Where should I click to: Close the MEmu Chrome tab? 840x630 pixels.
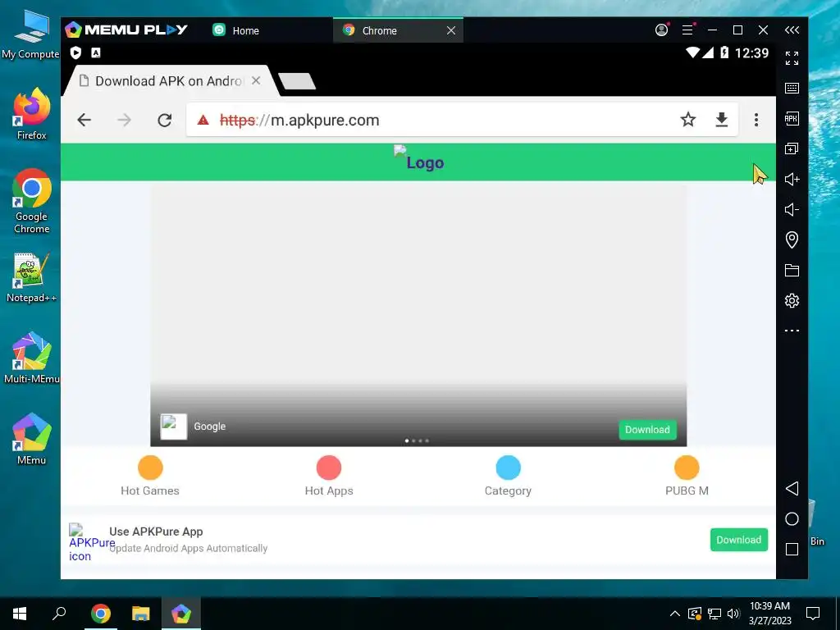pos(451,30)
